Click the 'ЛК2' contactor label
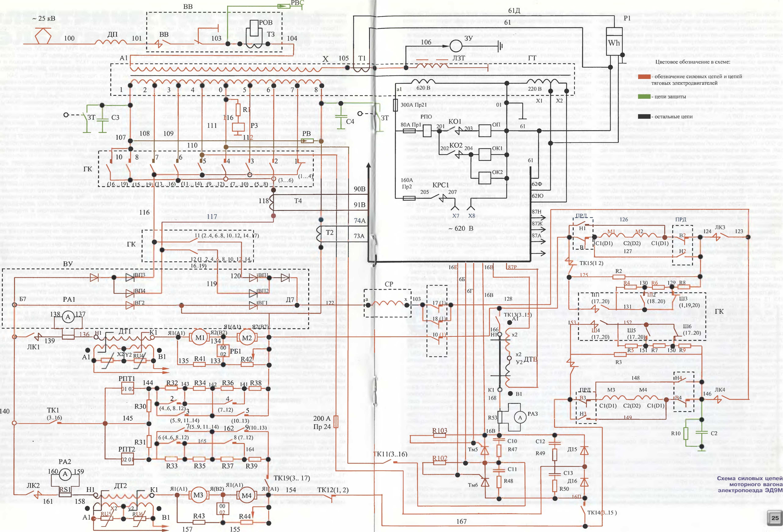 33,485
